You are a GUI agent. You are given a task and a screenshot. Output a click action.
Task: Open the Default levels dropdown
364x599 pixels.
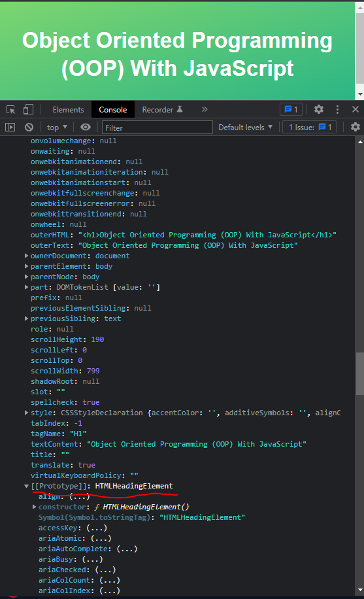tap(245, 128)
